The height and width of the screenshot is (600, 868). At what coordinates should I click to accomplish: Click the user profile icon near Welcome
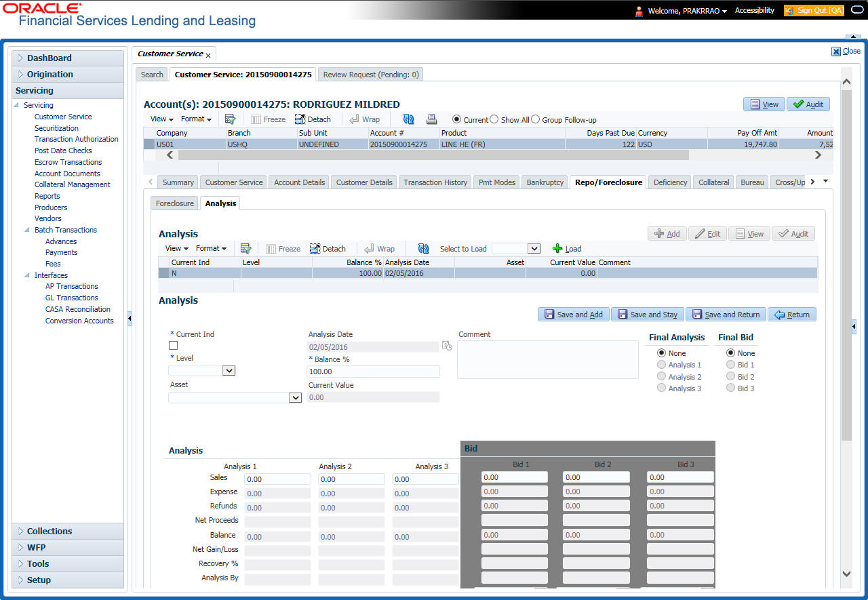click(639, 11)
